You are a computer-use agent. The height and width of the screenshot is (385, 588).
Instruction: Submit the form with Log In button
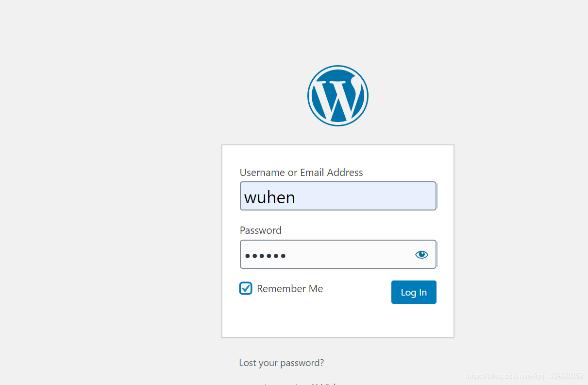coord(414,292)
